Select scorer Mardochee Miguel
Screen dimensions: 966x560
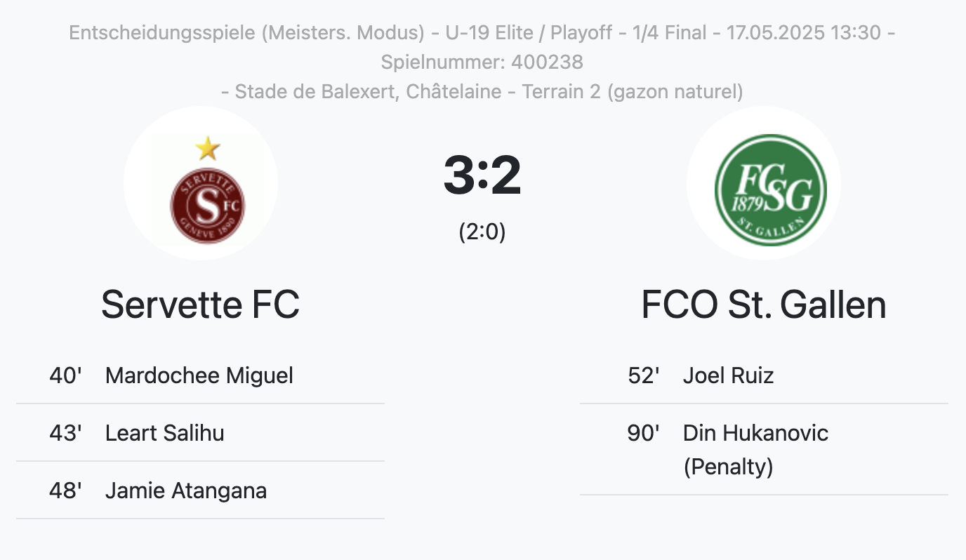pos(199,375)
